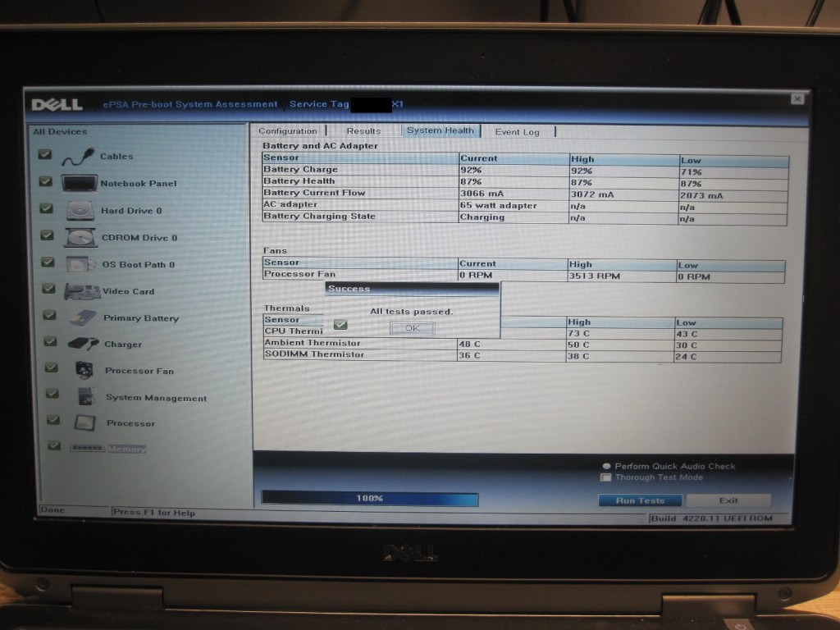840x630 pixels.
Task: Uncheck the Memory checkbox
Action: 54,445
